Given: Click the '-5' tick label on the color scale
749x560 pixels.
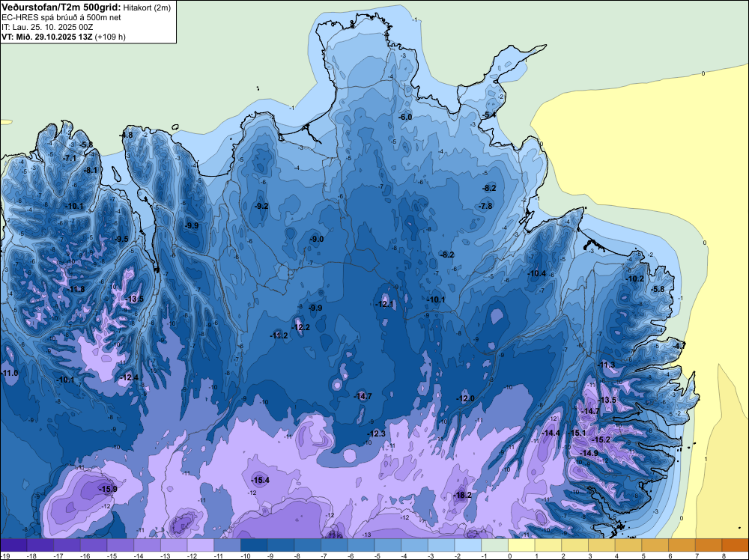Looking at the screenshot, I should pos(377,556).
